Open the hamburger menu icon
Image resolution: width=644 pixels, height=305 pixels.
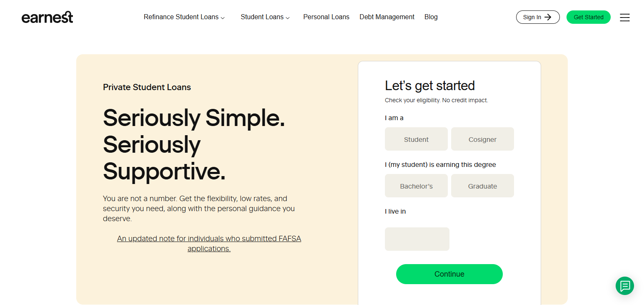(624, 18)
